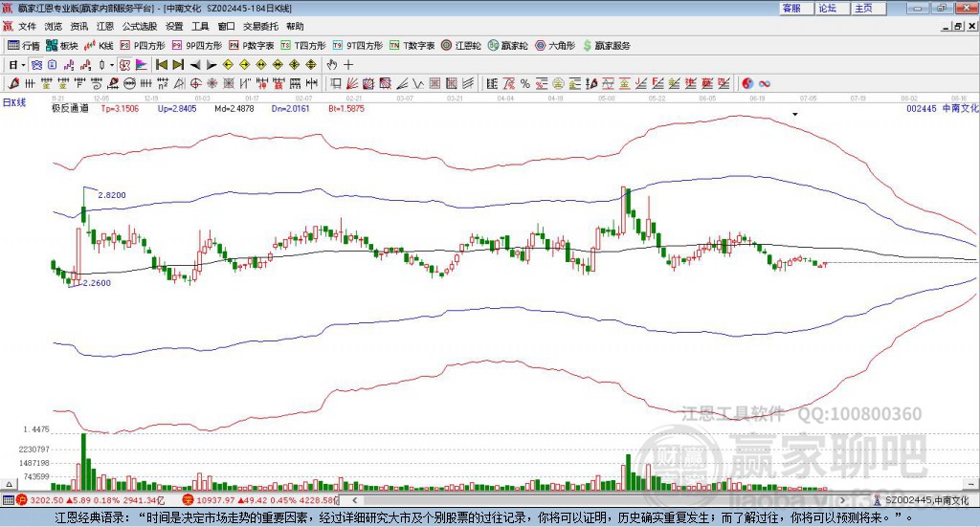Open the T四方形 tool

coord(303,46)
